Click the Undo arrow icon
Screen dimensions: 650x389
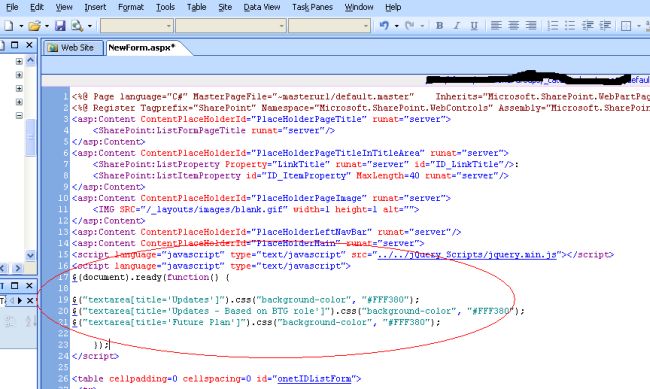point(384,26)
